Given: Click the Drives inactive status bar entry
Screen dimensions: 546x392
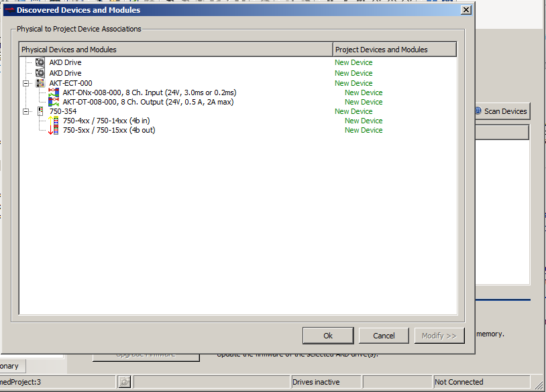Looking at the screenshot, I should [x=326, y=382].
